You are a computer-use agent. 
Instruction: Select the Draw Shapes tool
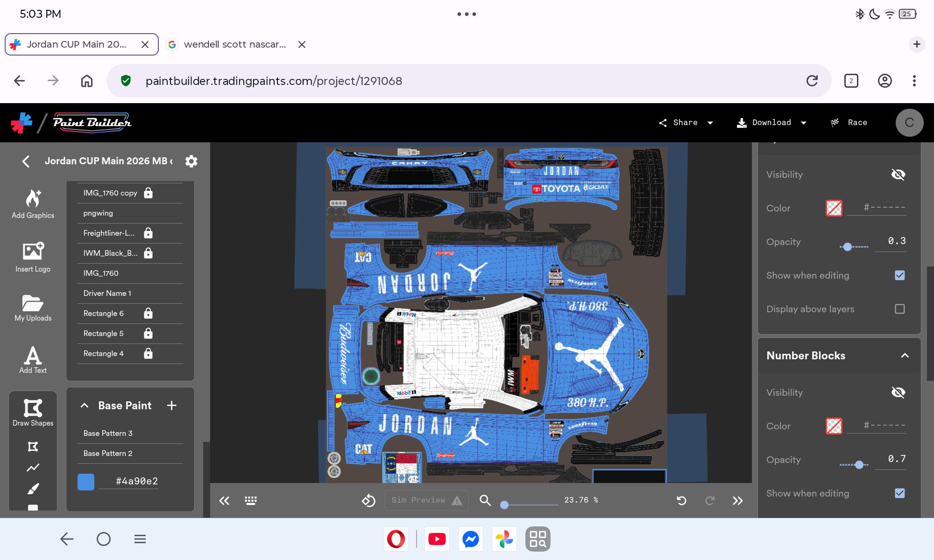(33, 413)
